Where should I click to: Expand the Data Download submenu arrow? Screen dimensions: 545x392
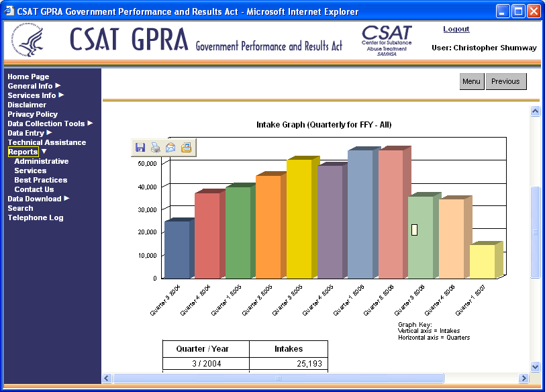tap(66, 199)
